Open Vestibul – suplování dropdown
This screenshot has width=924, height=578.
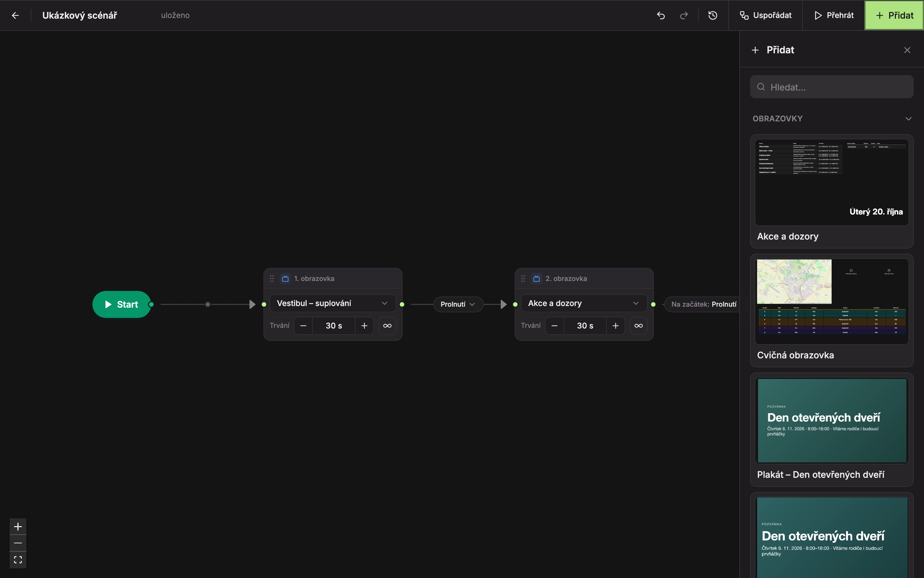click(x=333, y=303)
